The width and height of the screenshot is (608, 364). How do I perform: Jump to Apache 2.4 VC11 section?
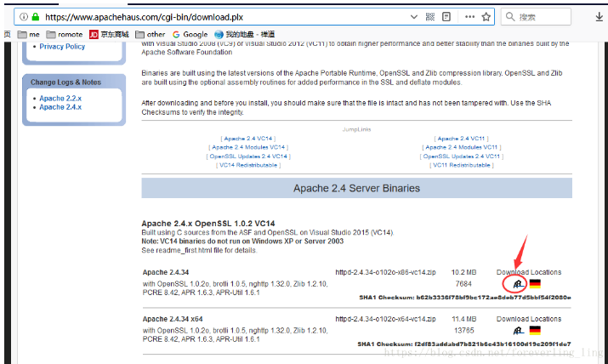pos(461,139)
